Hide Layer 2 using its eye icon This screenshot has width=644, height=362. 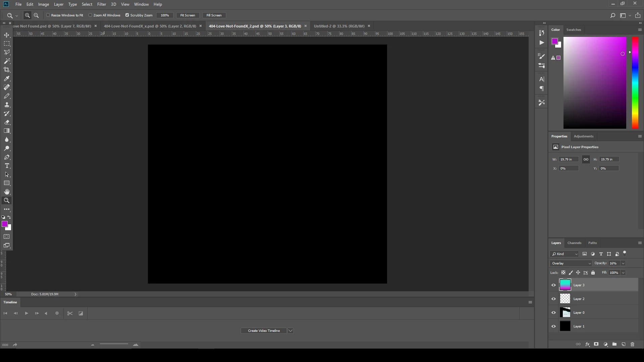(x=553, y=299)
